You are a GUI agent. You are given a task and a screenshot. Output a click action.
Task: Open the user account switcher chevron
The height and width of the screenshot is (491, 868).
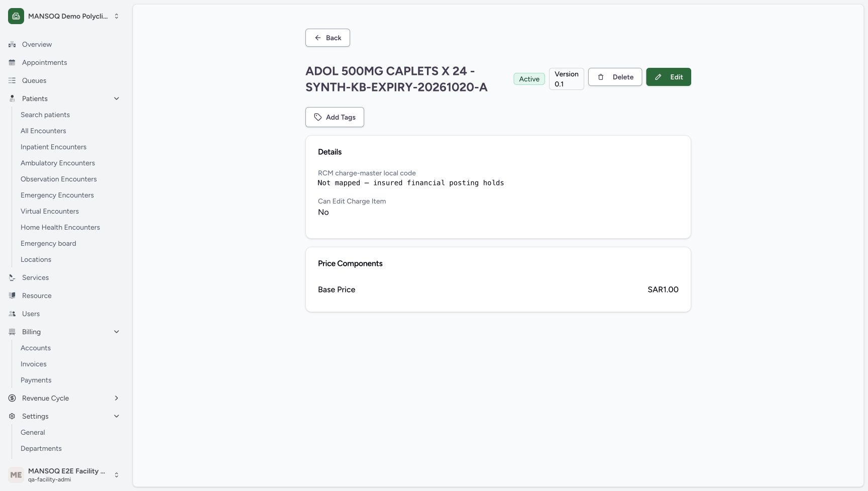tap(117, 475)
